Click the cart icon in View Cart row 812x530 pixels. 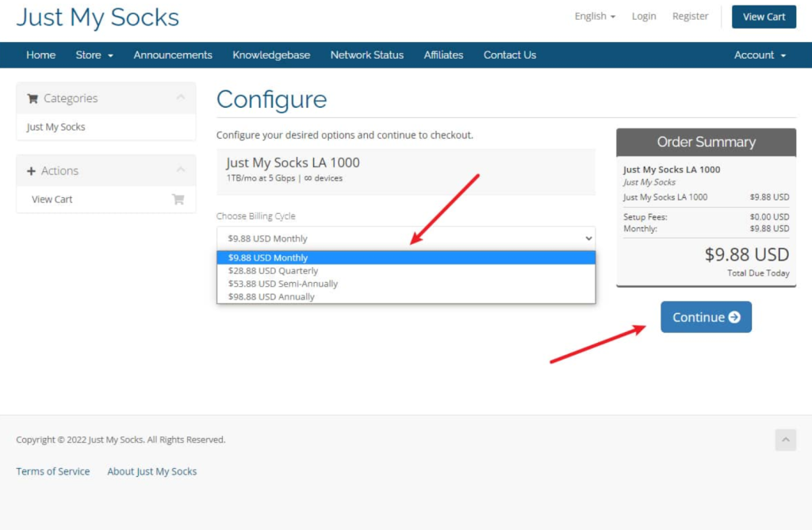[178, 200]
